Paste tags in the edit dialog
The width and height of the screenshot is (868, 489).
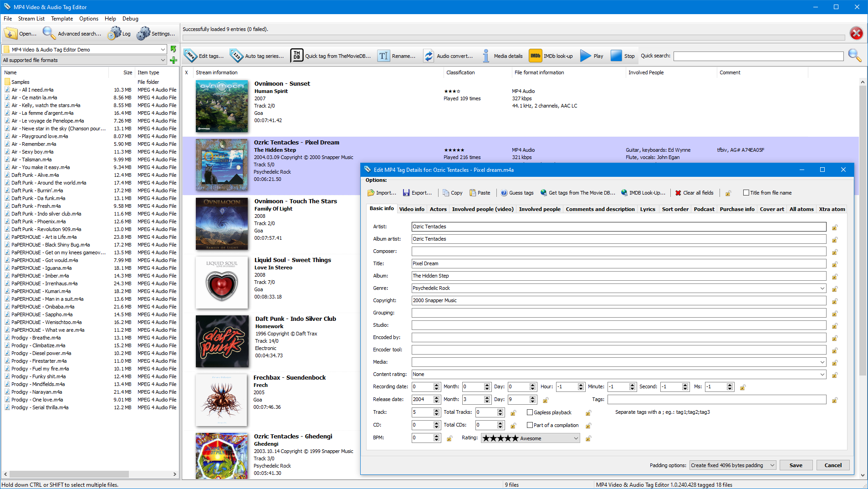[x=480, y=193]
